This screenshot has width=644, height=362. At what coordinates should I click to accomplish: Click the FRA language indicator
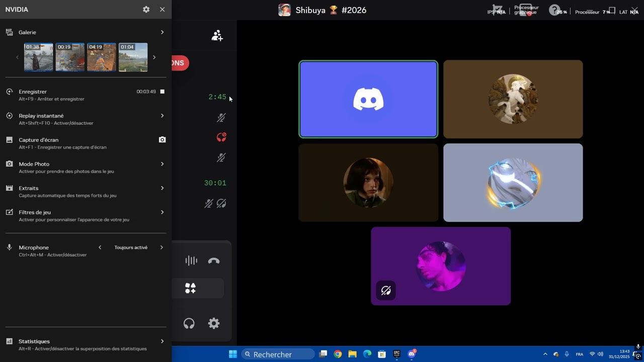click(580, 354)
